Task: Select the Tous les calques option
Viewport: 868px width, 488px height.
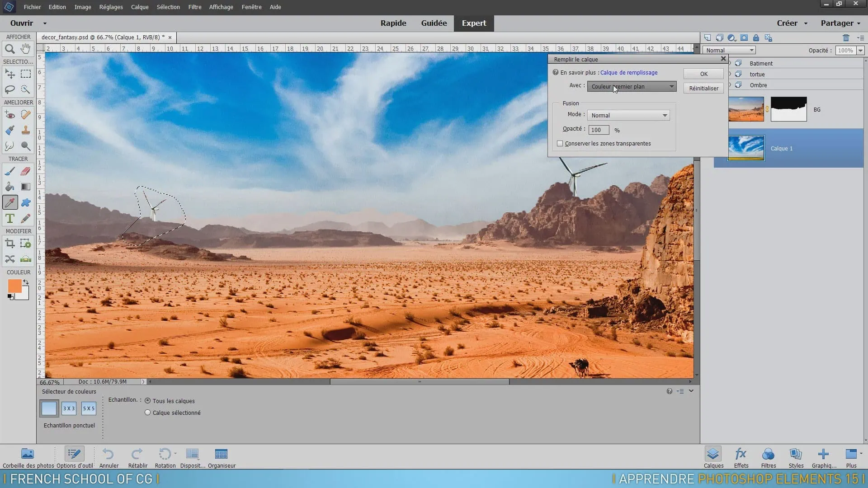Action: [x=148, y=401]
